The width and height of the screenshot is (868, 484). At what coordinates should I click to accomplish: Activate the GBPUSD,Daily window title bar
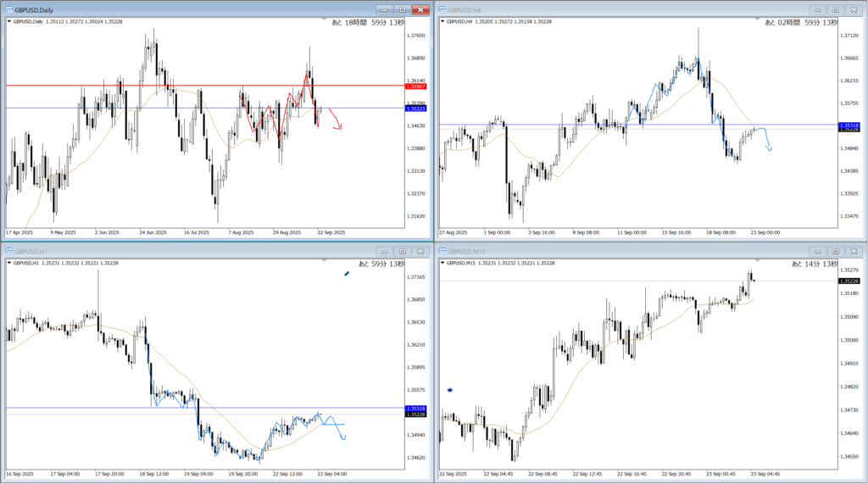click(x=170, y=9)
